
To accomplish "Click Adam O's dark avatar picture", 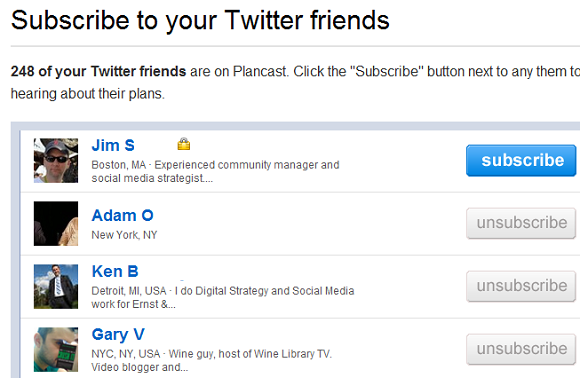I will click(x=56, y=223).
